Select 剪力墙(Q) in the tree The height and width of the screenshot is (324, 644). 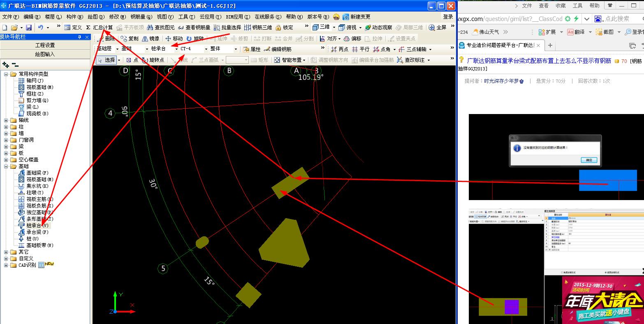[x=37, y=100]
